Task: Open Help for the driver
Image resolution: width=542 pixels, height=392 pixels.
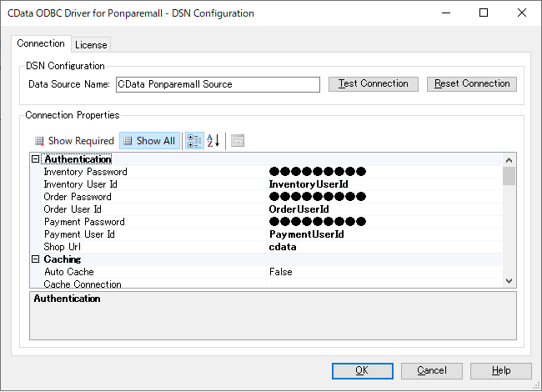Action: (x=501, y=371)
